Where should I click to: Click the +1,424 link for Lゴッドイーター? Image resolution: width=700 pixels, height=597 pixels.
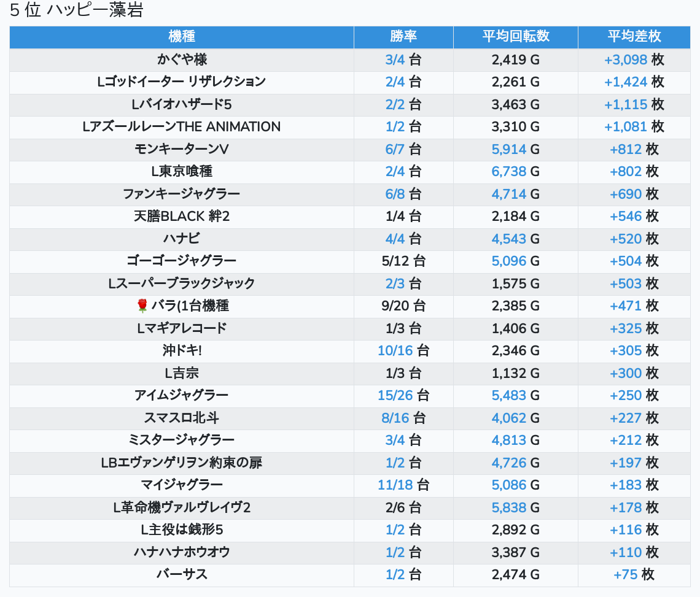click(x=625, y=82)
